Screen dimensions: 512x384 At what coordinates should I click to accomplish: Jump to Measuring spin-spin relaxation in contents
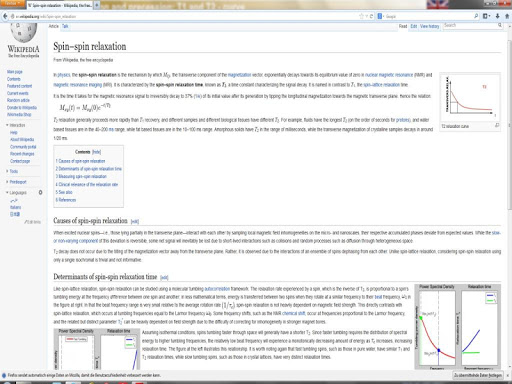[x=81, y=176]
